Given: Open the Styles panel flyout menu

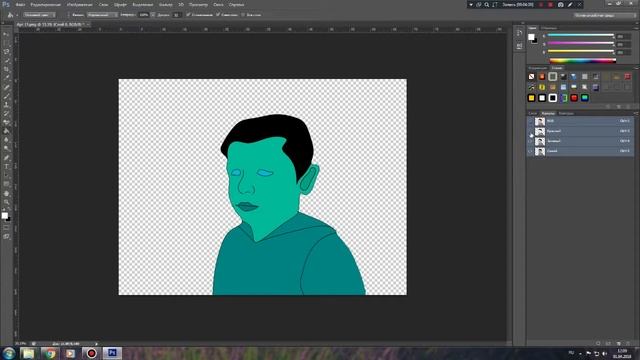Looking at the screenshot, I should (x=636, y=68).
